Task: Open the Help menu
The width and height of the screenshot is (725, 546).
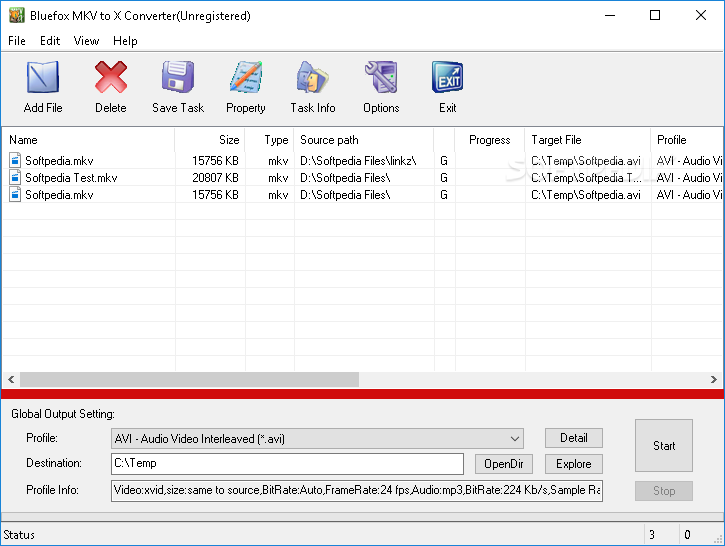Action: tap(125, 41)
